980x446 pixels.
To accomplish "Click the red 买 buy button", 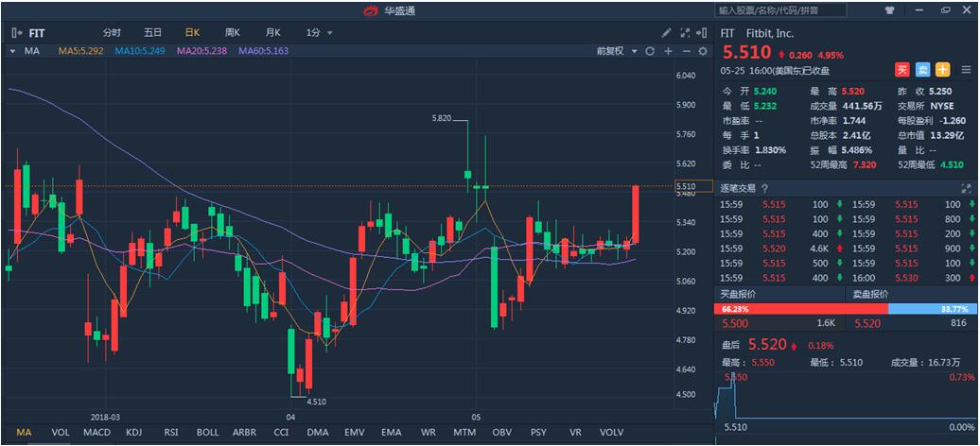I will (903, 70).
